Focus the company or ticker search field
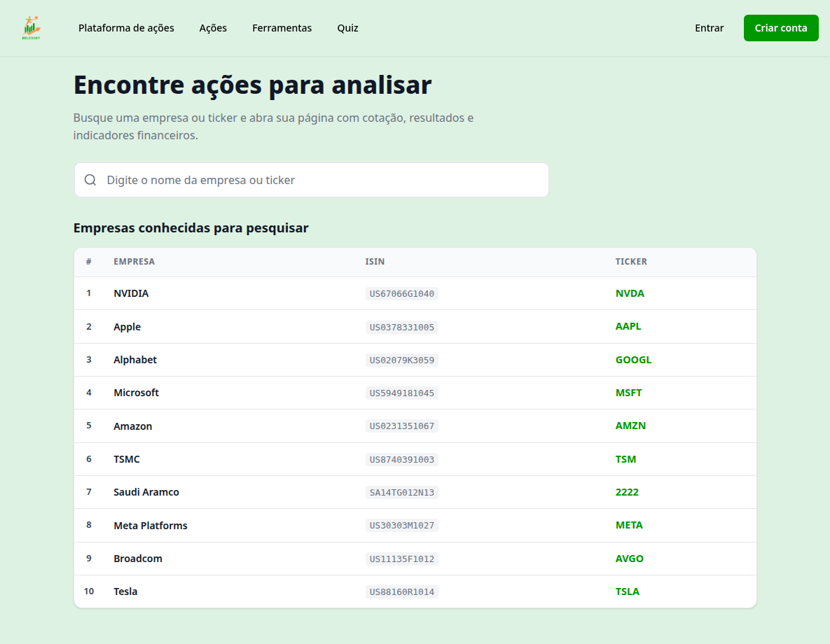Image resolution: width=830 pixels, height=644 pixels. coord(311,180)
